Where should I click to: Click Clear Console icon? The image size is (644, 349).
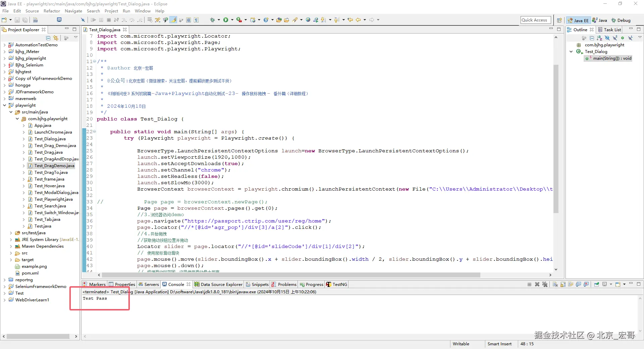coord(555,284)
